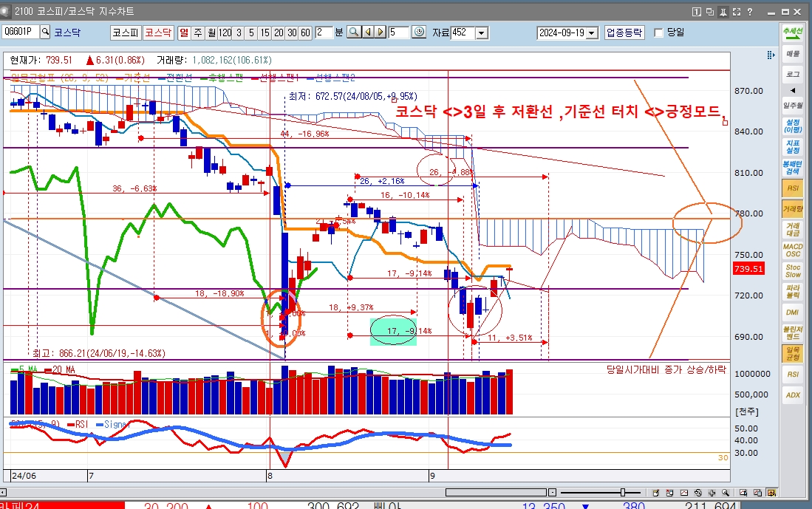Select the 120 minute period button

[x=225, y=32]
